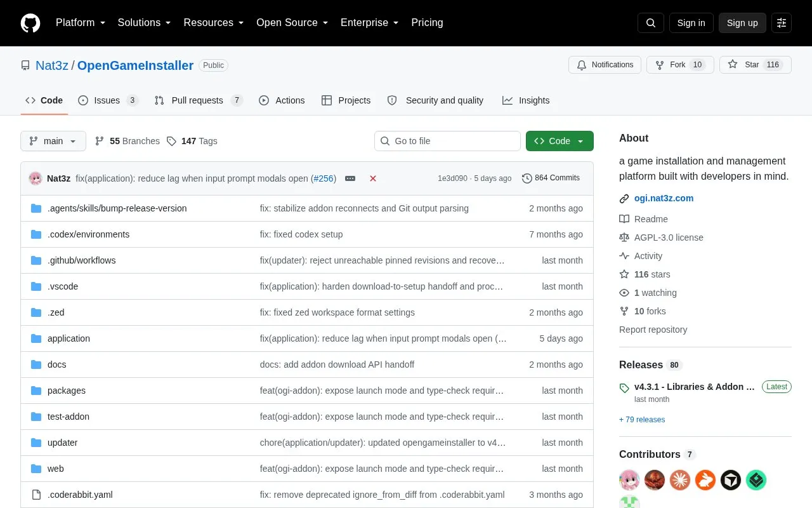View 864 Commits history
Viewport: 812px width, 508px height.
[x=551, y=178]
